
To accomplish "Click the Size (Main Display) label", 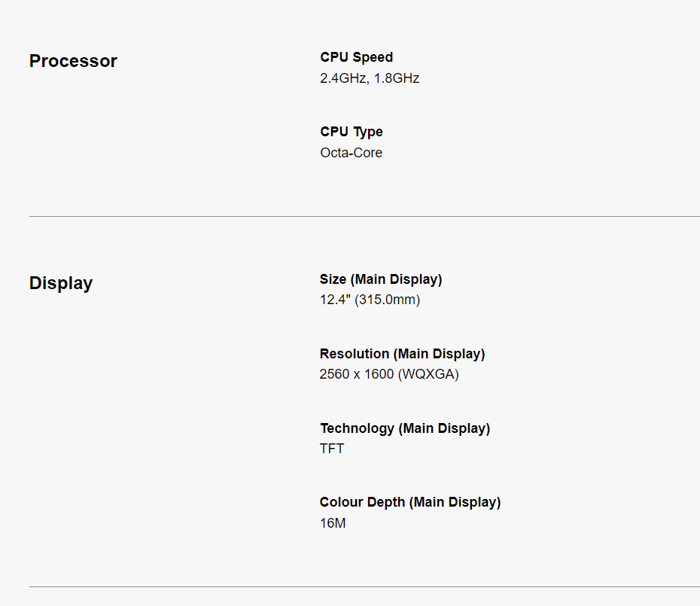I will 380,279.
